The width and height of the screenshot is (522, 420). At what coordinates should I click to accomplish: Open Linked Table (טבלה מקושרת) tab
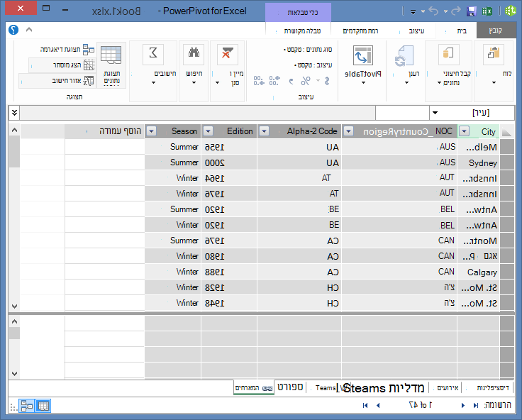[302, 31]
